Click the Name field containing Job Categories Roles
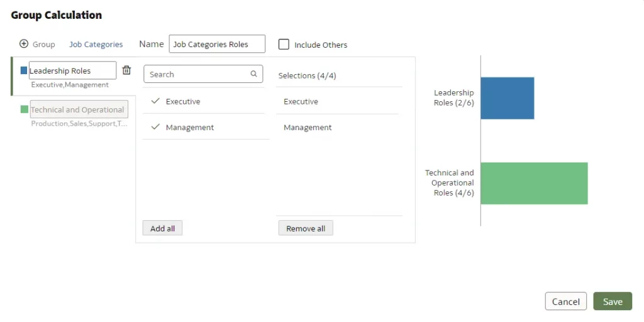The image size is (644, 322). 217,45
